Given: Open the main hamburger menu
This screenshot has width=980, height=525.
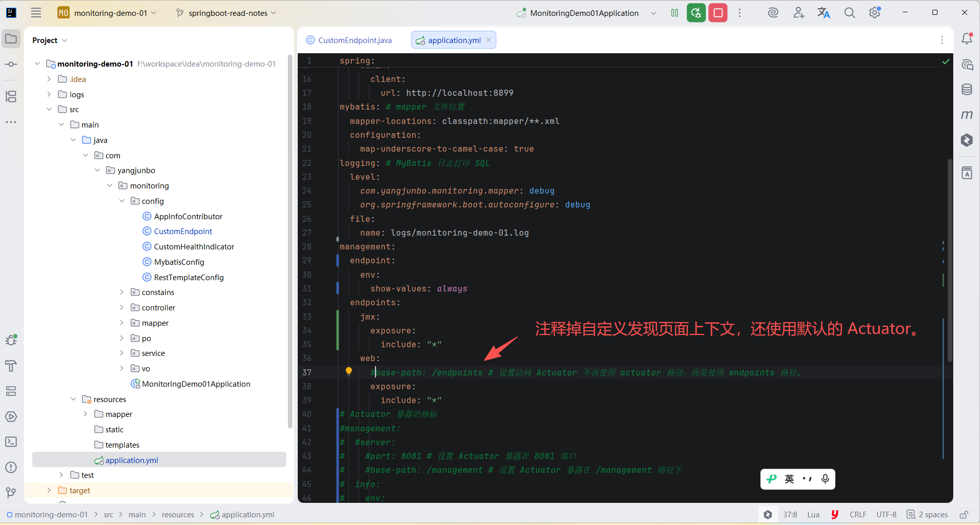Looking at the screenshot, I should 36,13.
